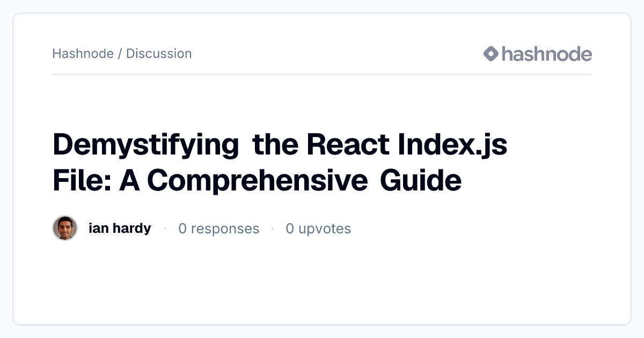Click the word Guide in title
This screenshot has width=644, height=338.
pos(421,180)
